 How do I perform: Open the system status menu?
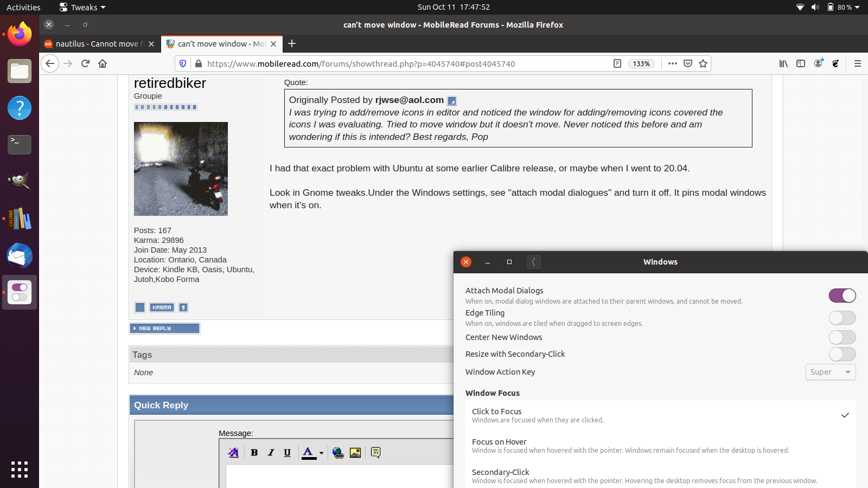click(828, 7)
